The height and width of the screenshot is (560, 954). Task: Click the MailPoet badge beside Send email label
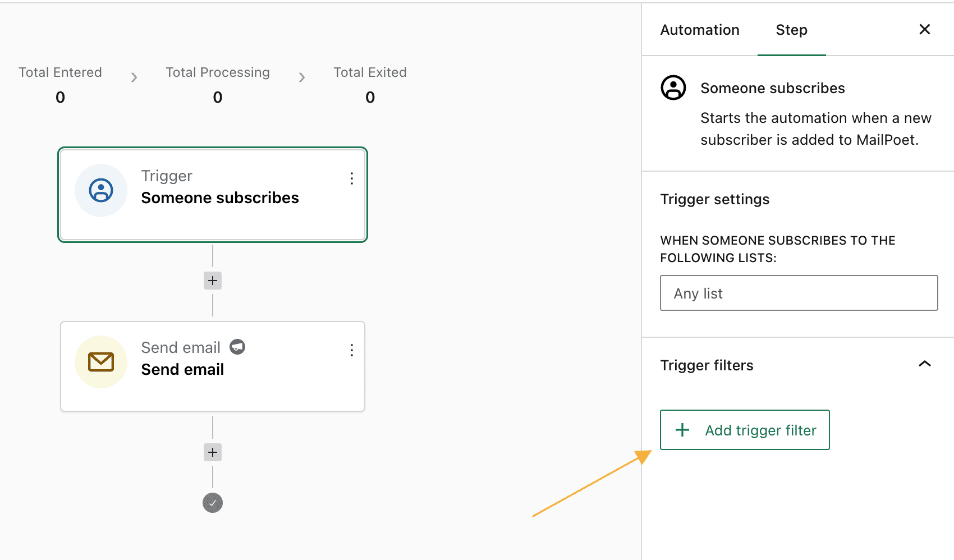(237, 347)
